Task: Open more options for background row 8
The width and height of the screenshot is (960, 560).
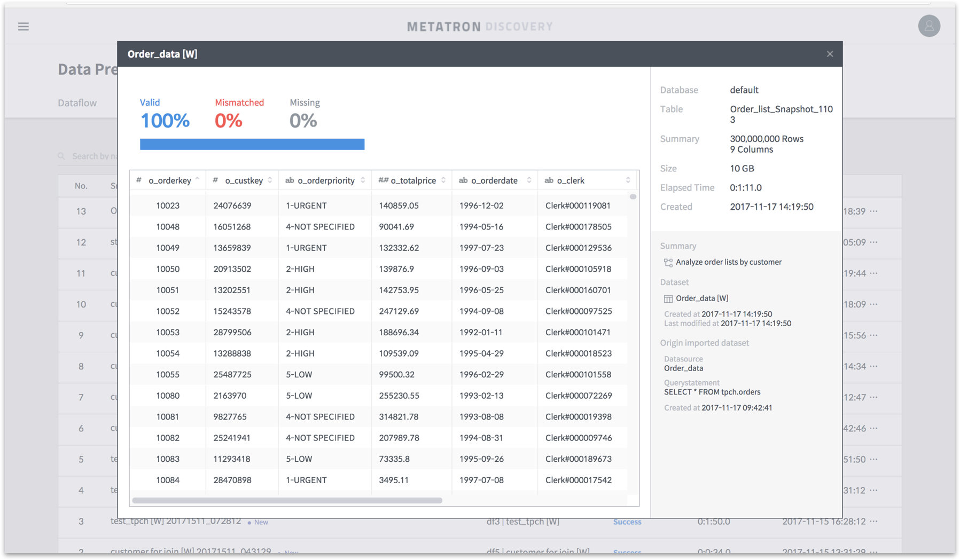Action: 874,366
